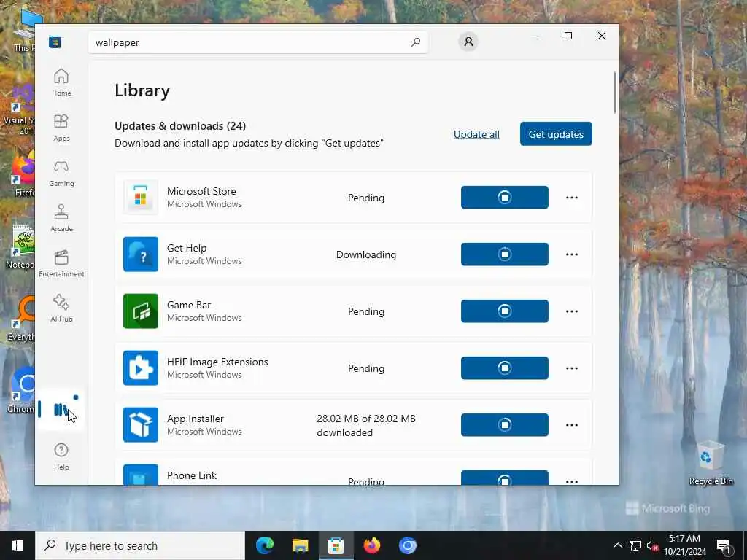This screenshot has height=560, width=747.
Task: Click the Update all link
Action: click(476, 134)
